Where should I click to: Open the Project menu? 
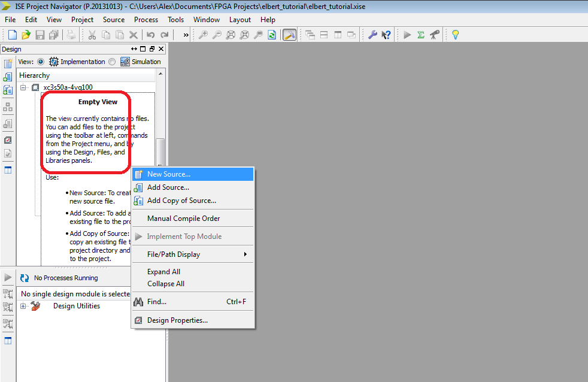point(82,20)
